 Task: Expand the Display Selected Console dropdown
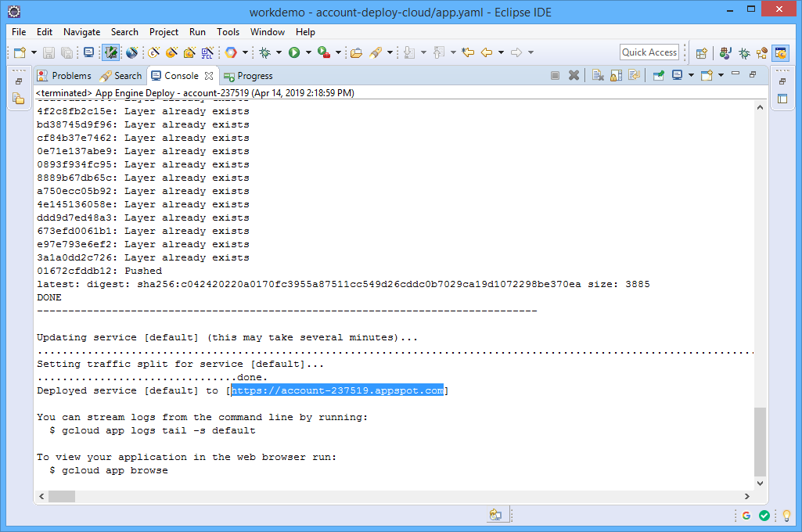tap(691, 76)
